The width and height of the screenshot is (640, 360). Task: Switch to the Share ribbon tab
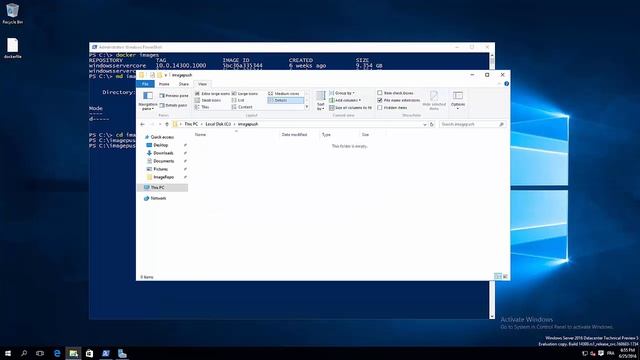tap(184, 84)
